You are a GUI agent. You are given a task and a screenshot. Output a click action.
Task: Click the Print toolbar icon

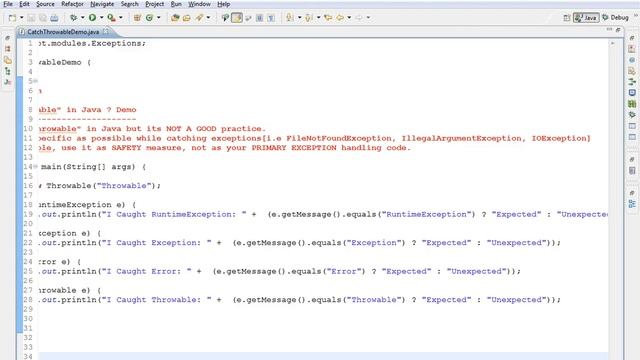pos(54,18)
